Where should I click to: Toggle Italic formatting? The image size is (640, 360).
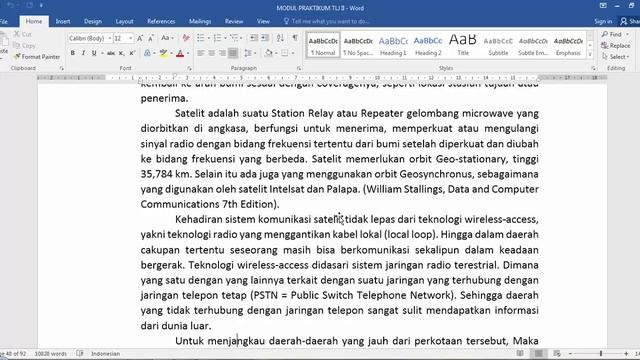[83, 53]
